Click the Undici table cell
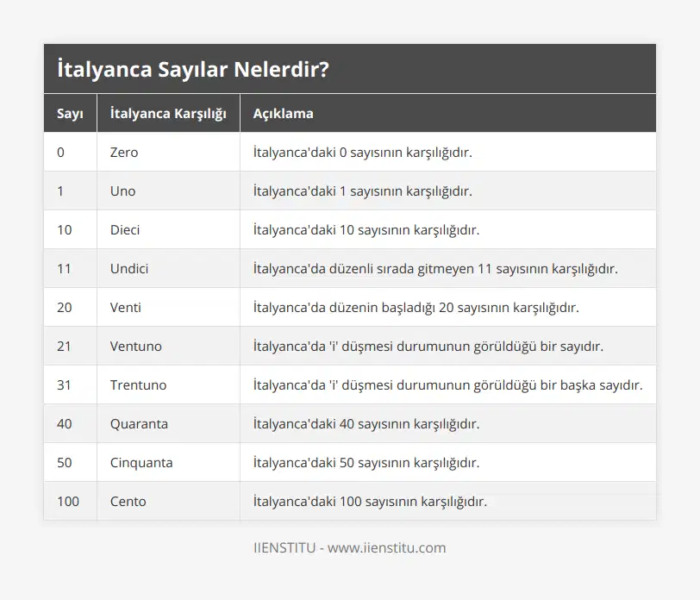This screenshot has width=700, height=600. point(128,268)
